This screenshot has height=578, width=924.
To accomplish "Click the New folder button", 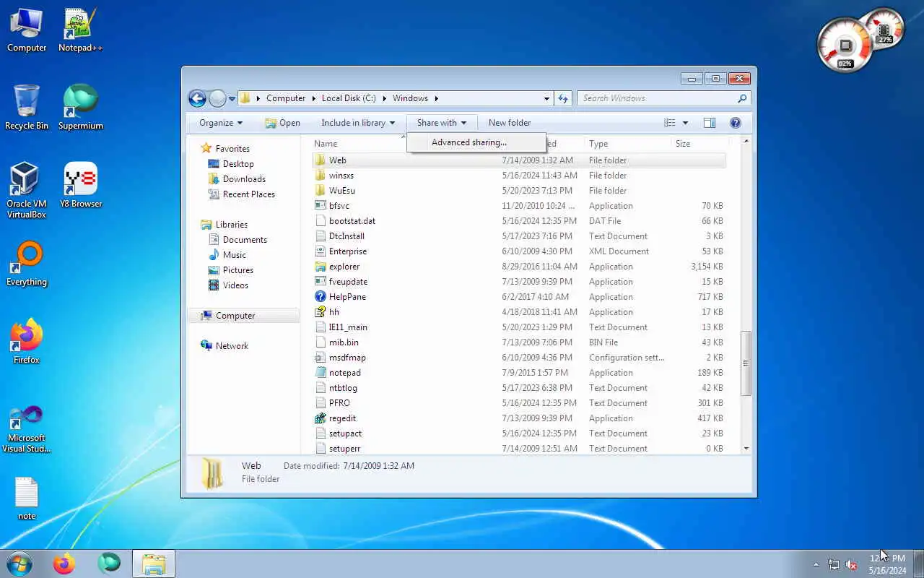I will (510, 123).
